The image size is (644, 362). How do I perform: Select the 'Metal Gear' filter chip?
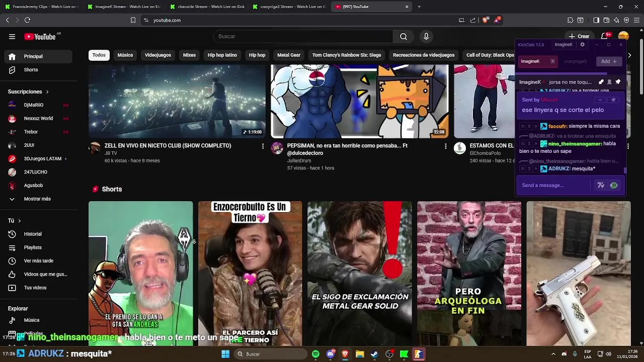tap(289, 55)
